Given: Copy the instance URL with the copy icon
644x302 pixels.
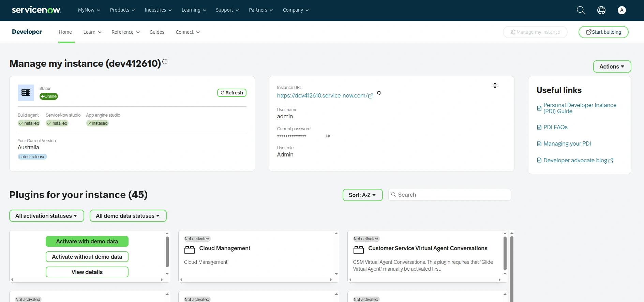Looking at the screenshot, I should pyautogui.click(x=378, y=93).
